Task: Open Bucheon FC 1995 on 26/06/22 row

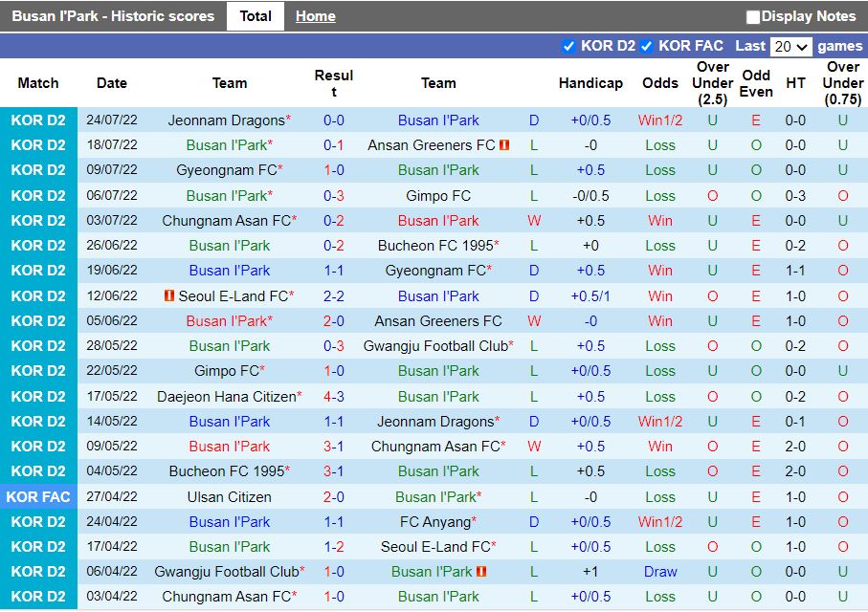Action: coord(435,246)
